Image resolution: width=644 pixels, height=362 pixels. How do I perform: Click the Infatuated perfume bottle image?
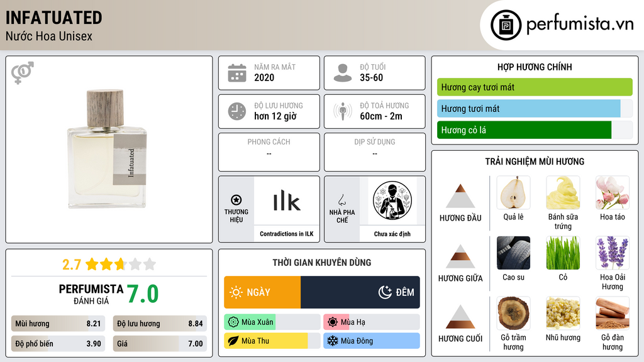(x=107, y=148)
